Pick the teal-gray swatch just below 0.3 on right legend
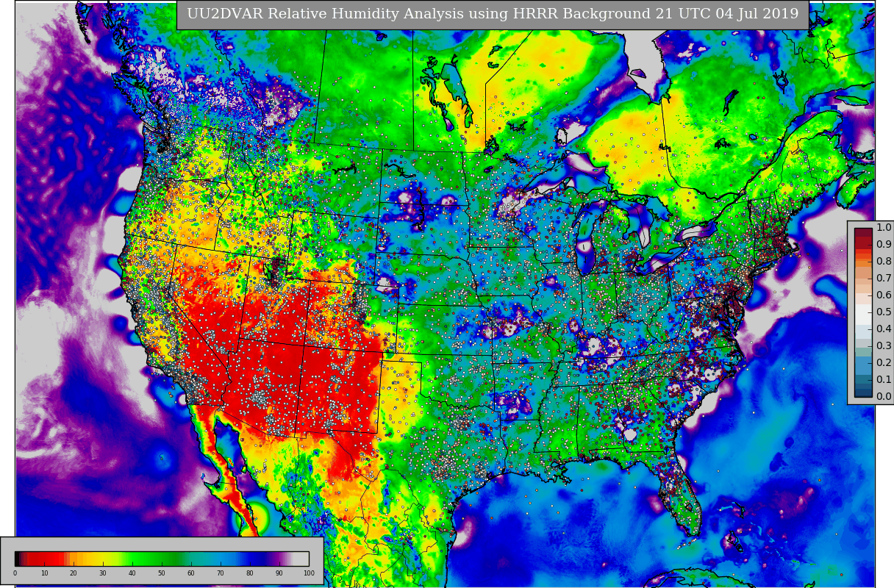 tap(863, 352)
